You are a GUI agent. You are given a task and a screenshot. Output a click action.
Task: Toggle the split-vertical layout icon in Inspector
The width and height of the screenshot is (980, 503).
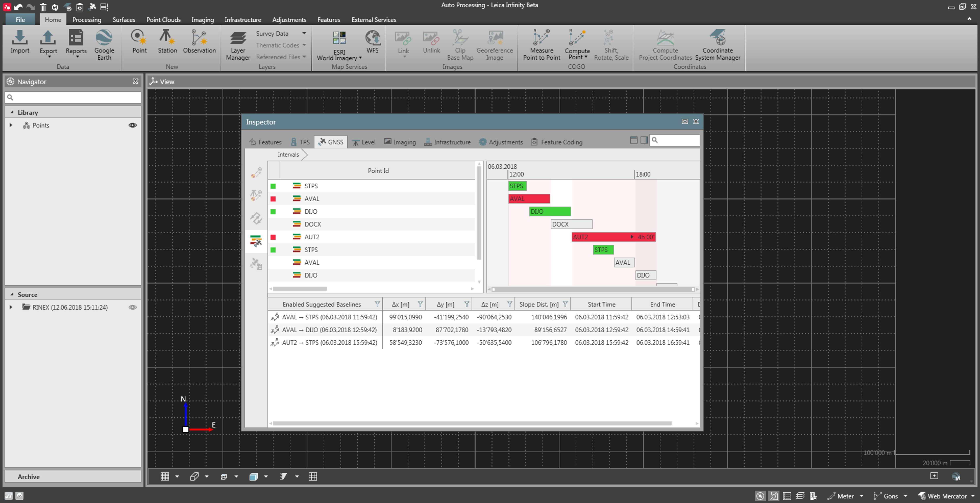(644, 140)
